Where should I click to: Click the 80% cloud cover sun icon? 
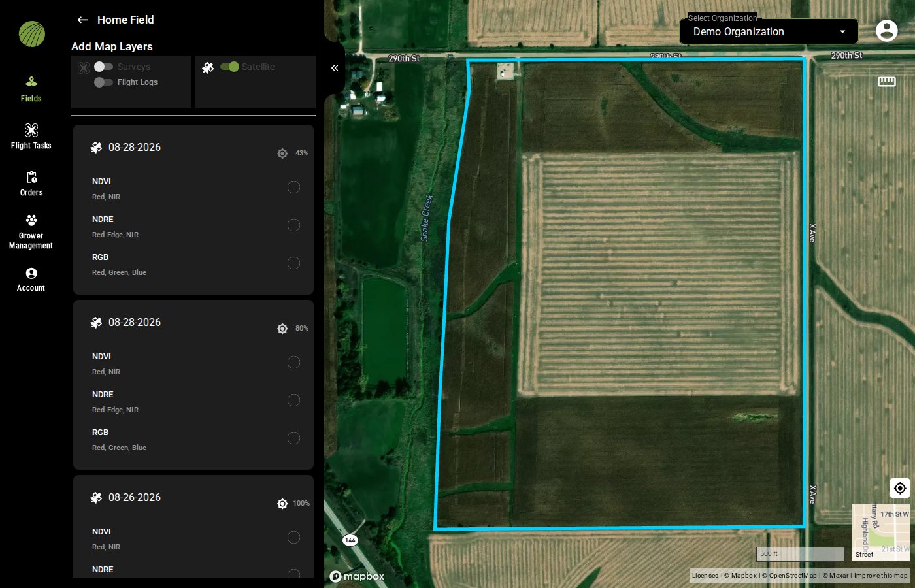click(x=282, y=329)
